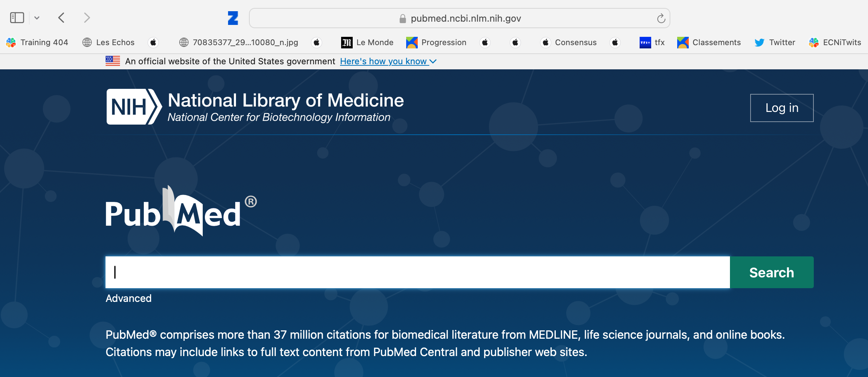Open the Training 404 bookmark
The width and height of the screenshot is (868, 377).
tap(37, 42)
